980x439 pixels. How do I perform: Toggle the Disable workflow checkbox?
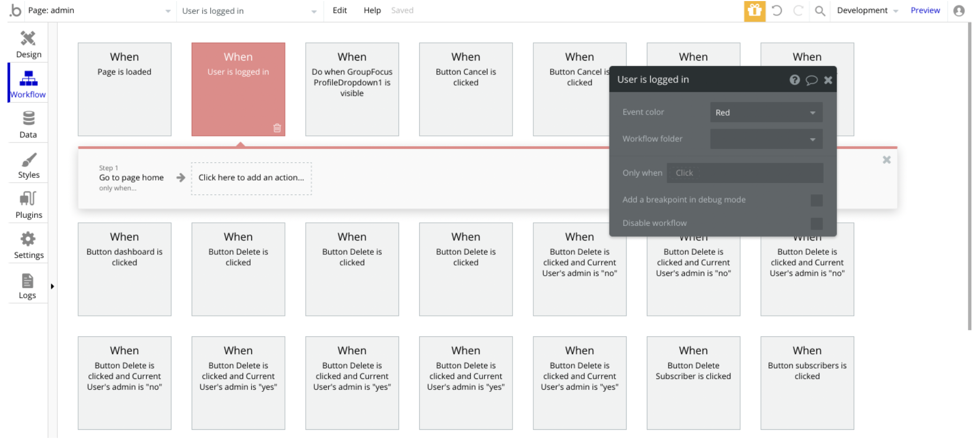[816, 223]
